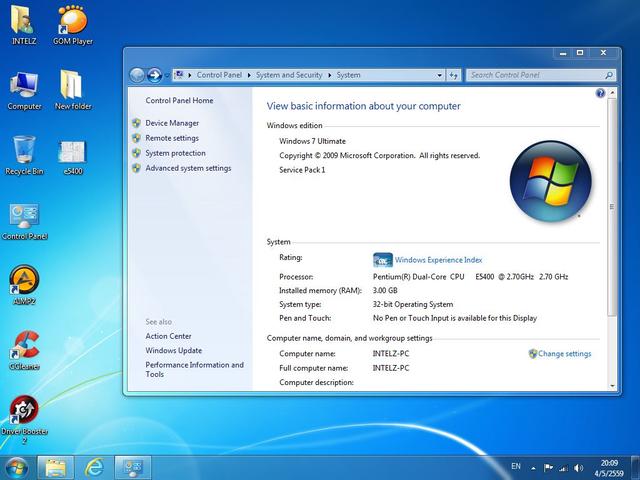
Task: Click the INTELZ-PC value beside Full computer name
Action: coord(391,368)
